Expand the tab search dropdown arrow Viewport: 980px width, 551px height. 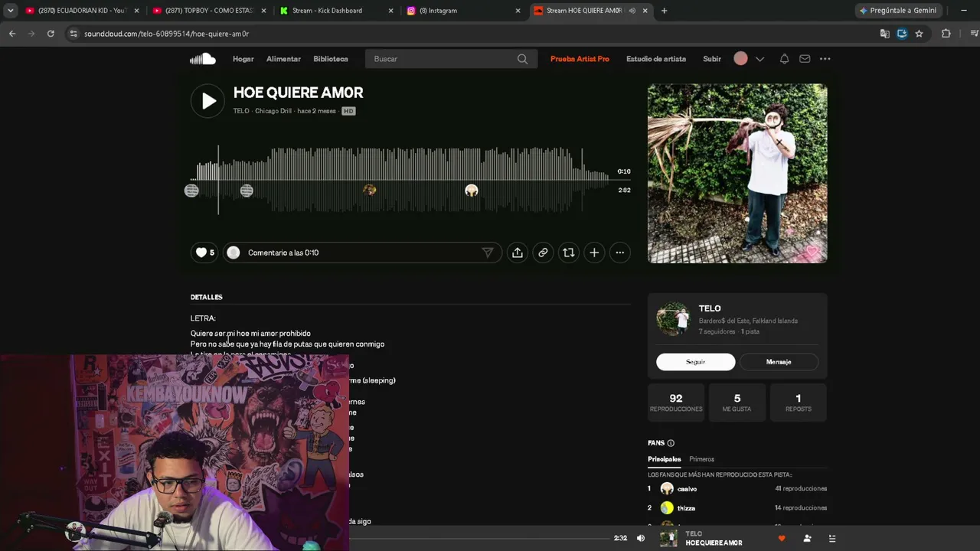click(11, 11)
